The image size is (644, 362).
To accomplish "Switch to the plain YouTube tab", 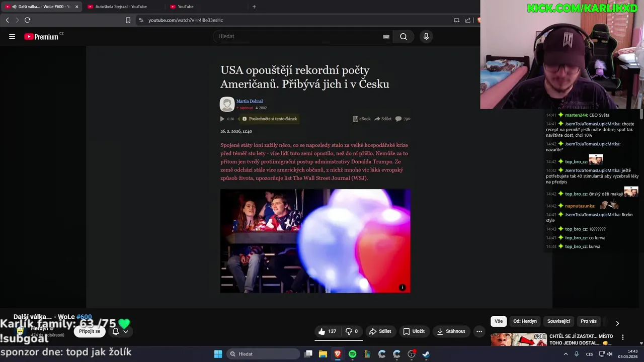I will [205, 7].
